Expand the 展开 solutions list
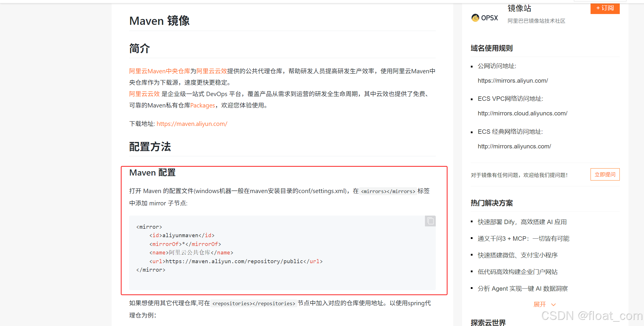Viewport: 644px width, 326px height. 539,304
